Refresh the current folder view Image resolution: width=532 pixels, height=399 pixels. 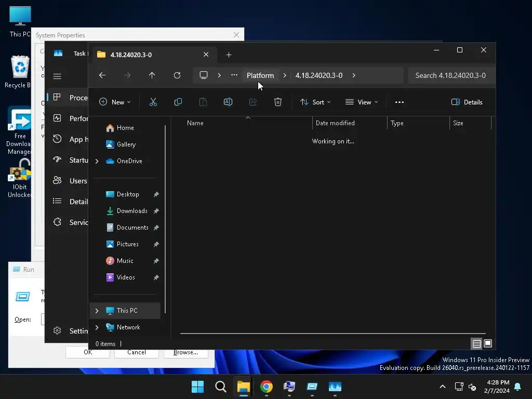click(177, 75)
